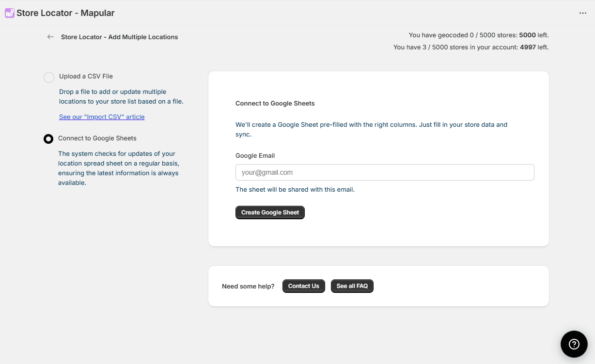The height and width of the screenshot is (364, 595).
Task: Open the three-dot more options menu
Action: pos(583,13)
